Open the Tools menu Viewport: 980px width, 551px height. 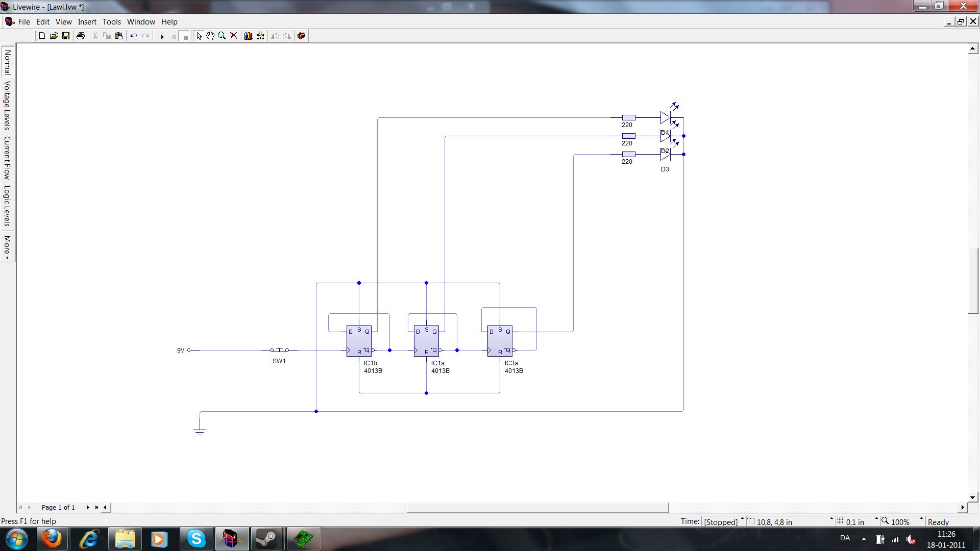click(112, 21)
